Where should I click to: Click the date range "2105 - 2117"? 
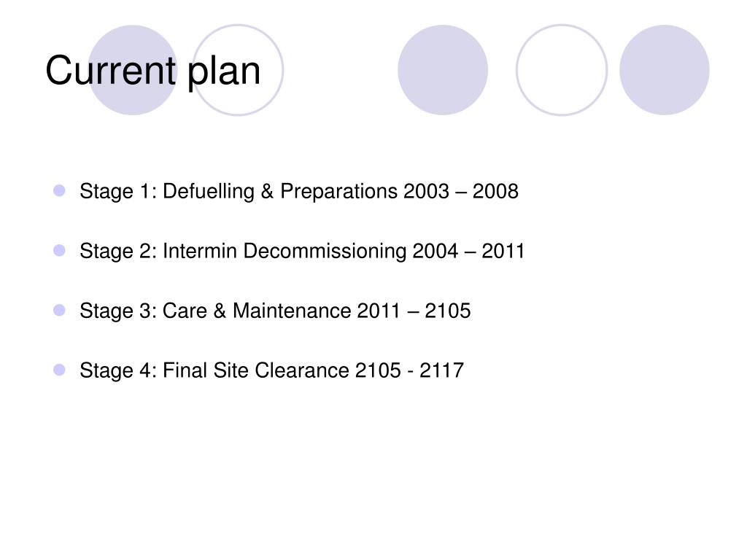click(x=410, y=370)
